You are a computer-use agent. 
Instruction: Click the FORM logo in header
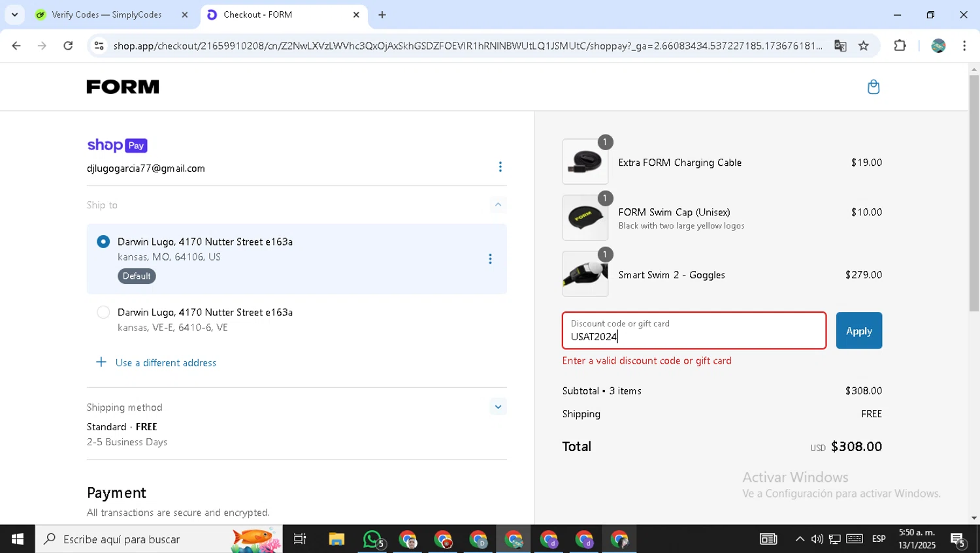[123, 87]
